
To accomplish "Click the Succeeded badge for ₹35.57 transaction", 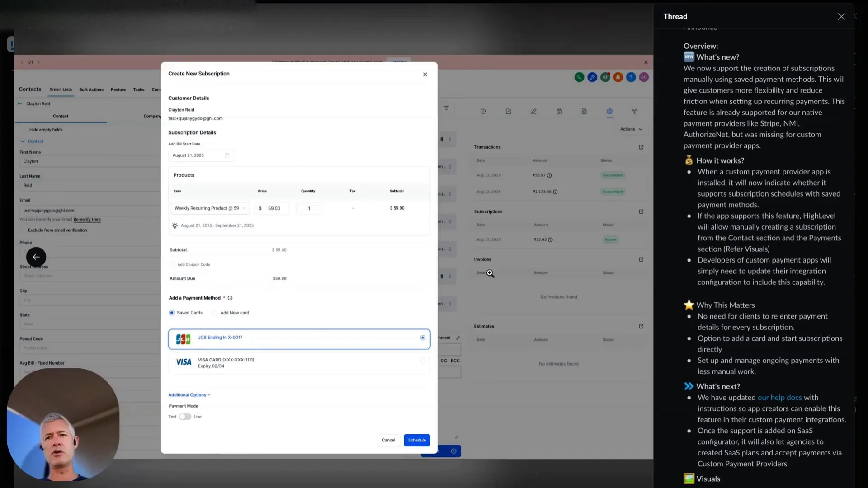I will click(613, 175).
